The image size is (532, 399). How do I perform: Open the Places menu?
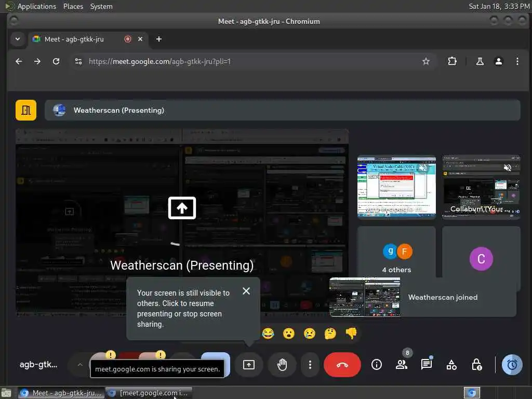(x=73, y=6)
